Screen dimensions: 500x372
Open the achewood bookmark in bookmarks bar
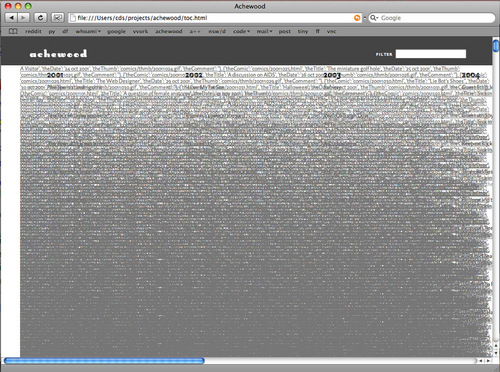tap(169, 31)
